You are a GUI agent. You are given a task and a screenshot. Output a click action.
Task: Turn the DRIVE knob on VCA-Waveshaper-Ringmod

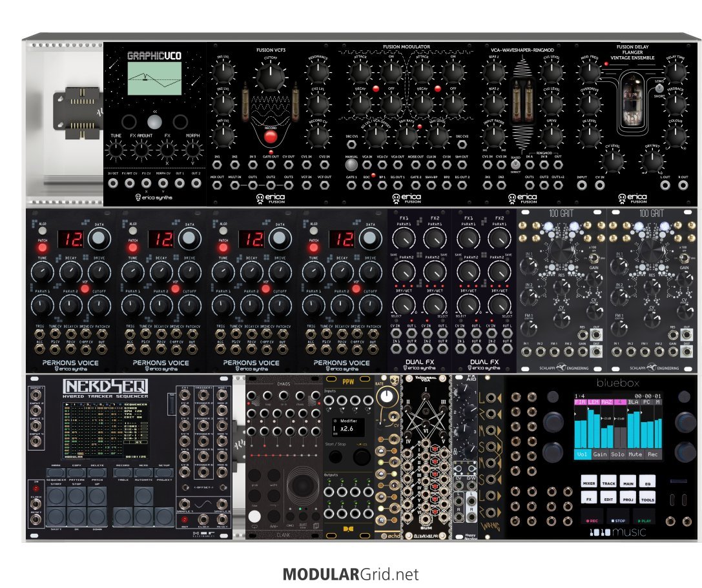point(552,136)
